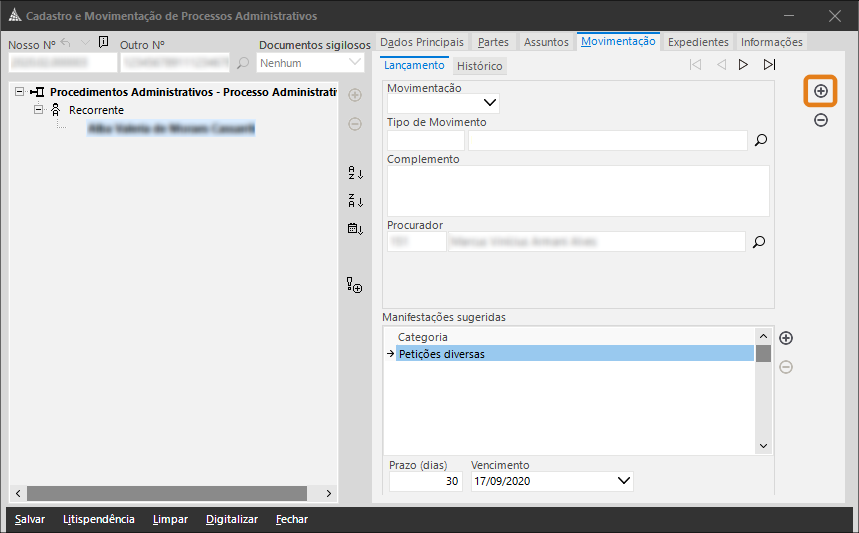Screen dimensions: 859x533
Task: Switch to the Dados Principais tab
Action: click(x=422, y=42)
